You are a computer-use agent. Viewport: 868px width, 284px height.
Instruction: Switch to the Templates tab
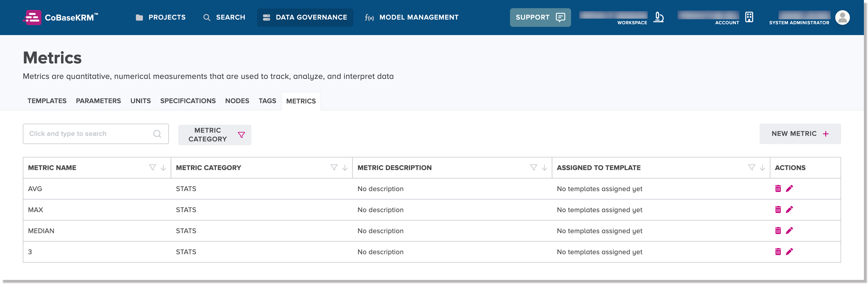tap(47, 101)
